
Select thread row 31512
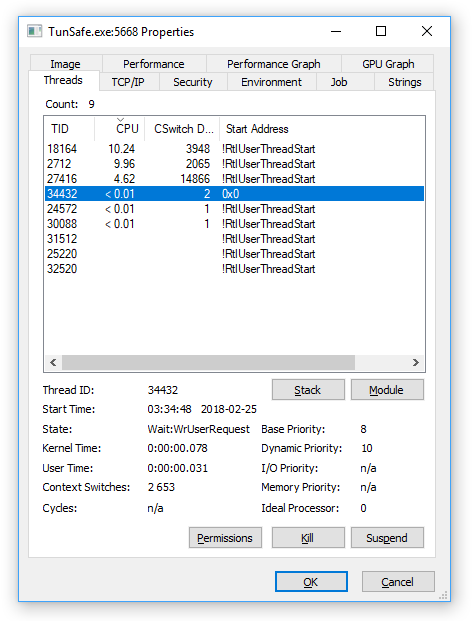click(234, 239)
